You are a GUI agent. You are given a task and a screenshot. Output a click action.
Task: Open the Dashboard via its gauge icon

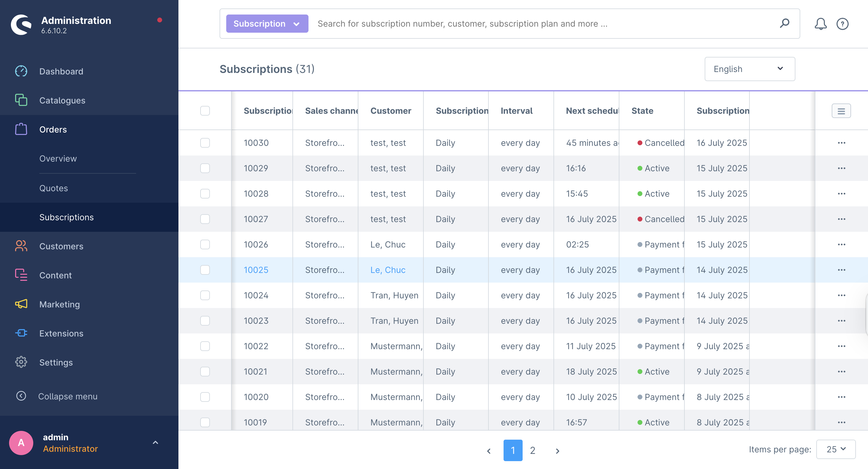click(21, 71)
